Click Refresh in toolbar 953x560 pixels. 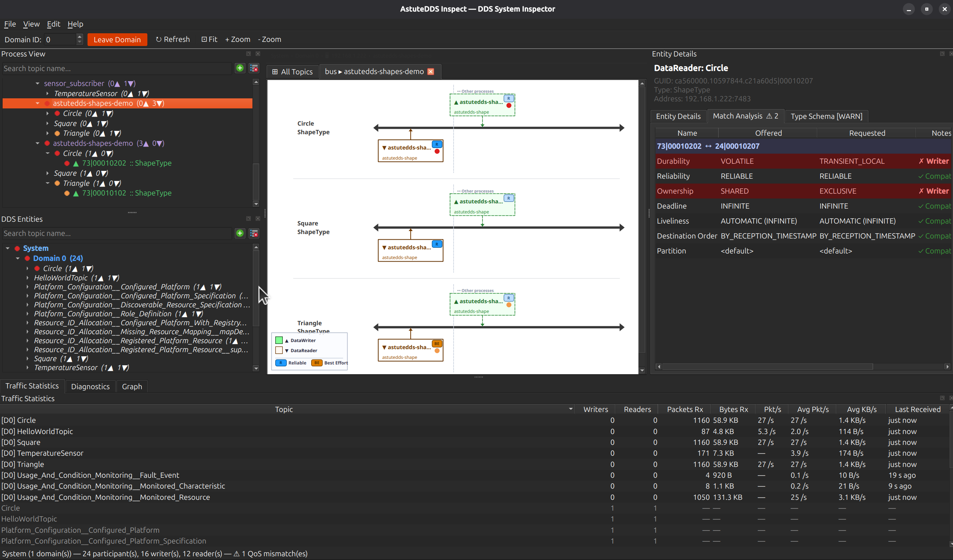(173, 39)
